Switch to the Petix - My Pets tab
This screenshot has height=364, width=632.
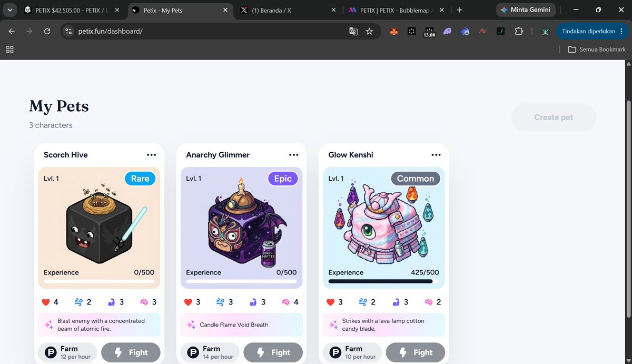(x=180, y=10)
